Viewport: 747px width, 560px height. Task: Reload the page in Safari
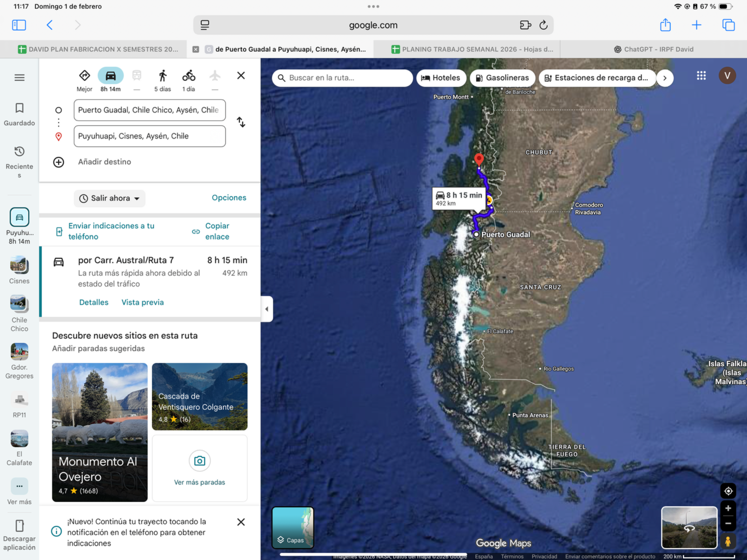[543, 25]
